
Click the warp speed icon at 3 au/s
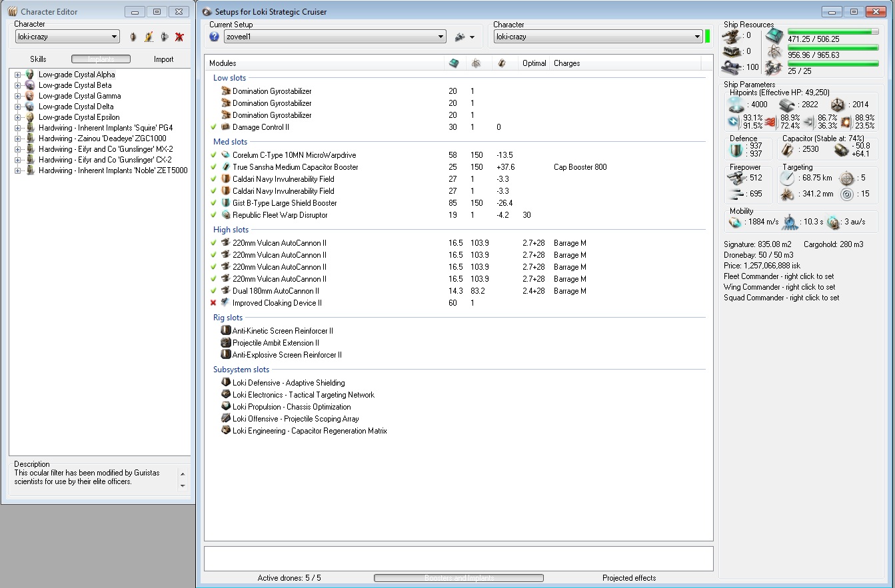(833, 222)
